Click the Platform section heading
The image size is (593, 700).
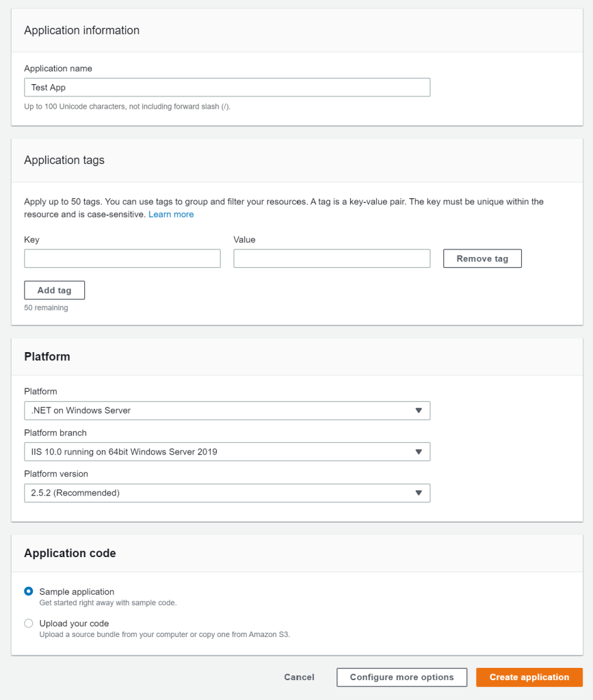(47, 356)
